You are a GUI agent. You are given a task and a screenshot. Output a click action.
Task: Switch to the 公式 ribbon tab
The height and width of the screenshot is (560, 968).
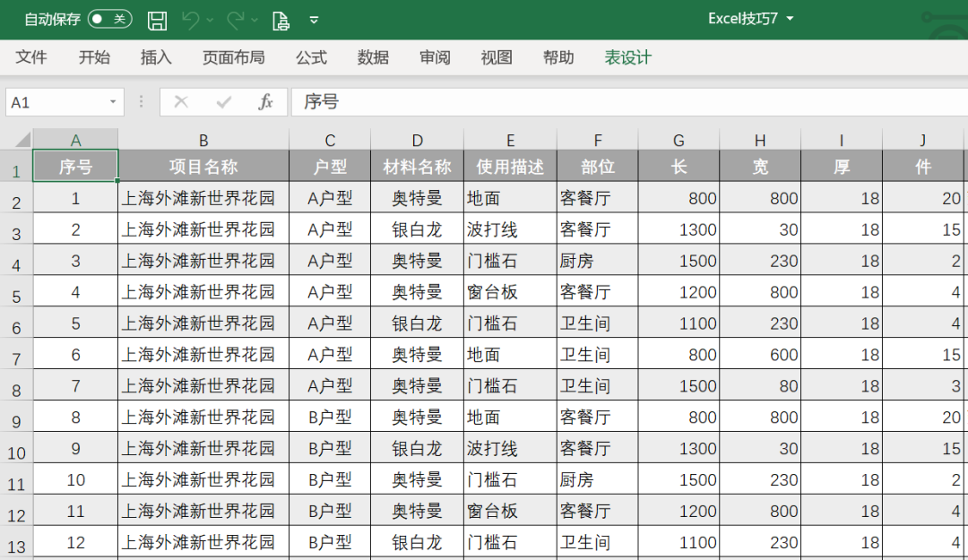click(311, 57)
